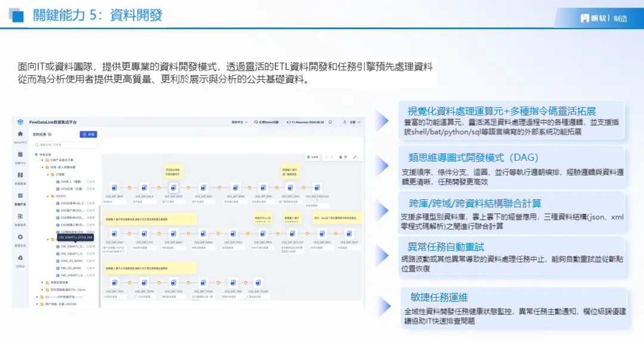Select the 数据开发 sidebar icon

pyautogui.click(x=20, y=196)
